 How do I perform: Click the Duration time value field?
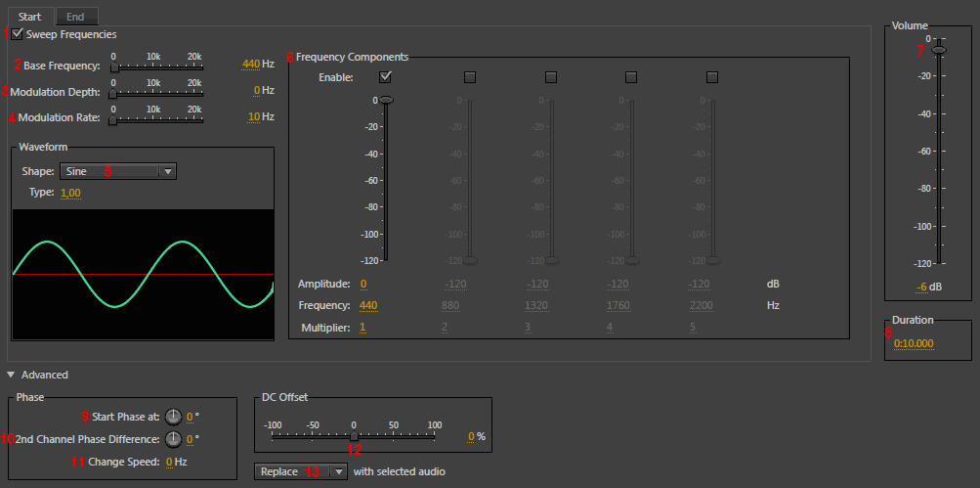pos(914,343)
